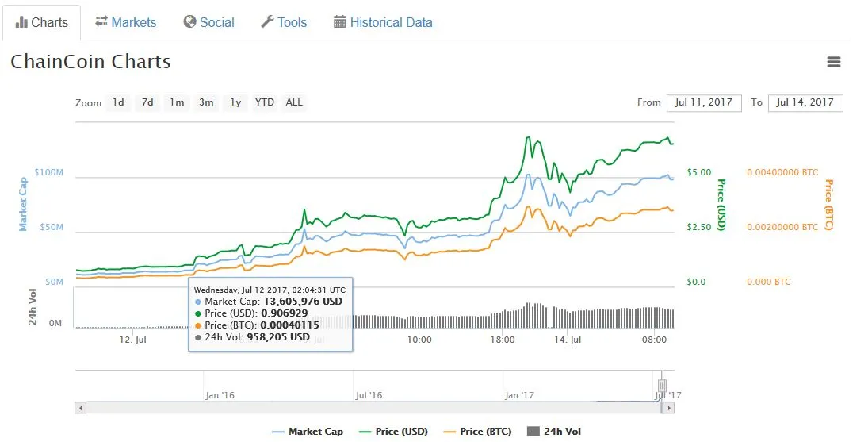Image resolution: width=868 pixels, height=442 pixels.
Task: Switch to the Markets tab
Action: pyautogui.click(x=126, y=23)
